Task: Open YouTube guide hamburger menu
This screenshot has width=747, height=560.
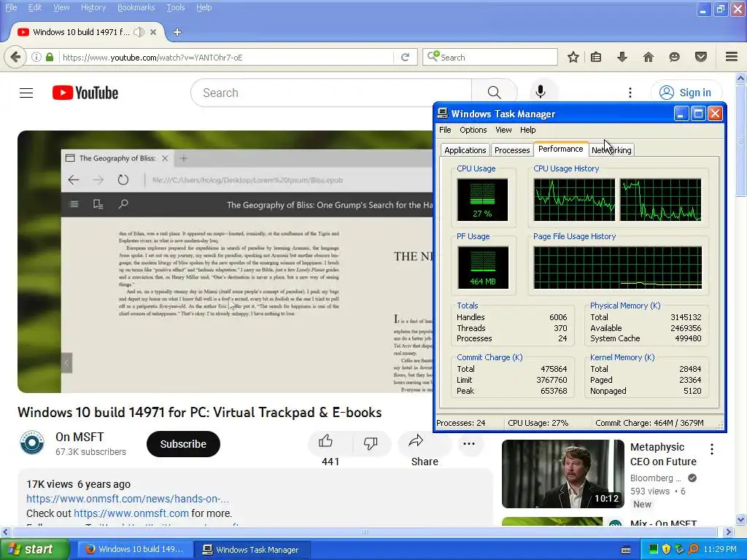Action: 26,93
